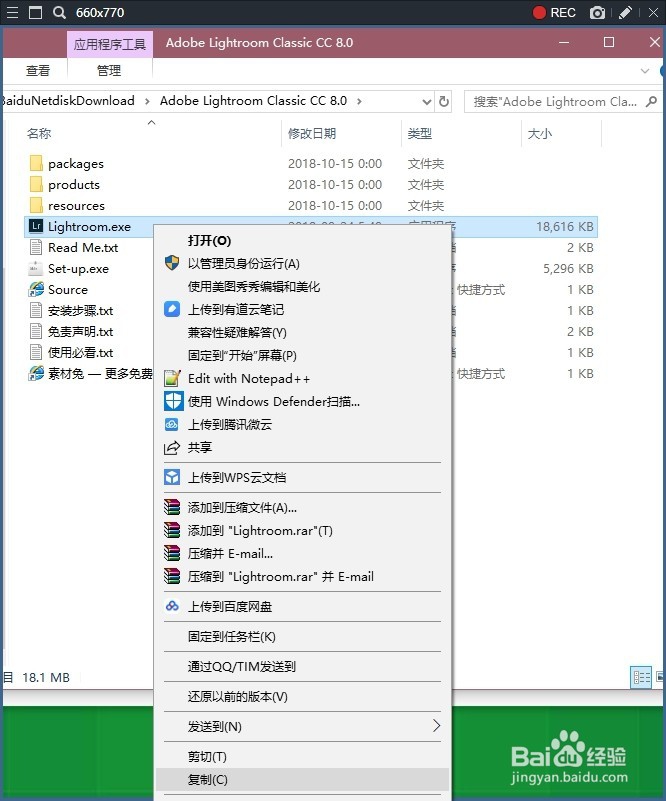Click the search magnifier in the explorer search box

[x=651, y=101]
